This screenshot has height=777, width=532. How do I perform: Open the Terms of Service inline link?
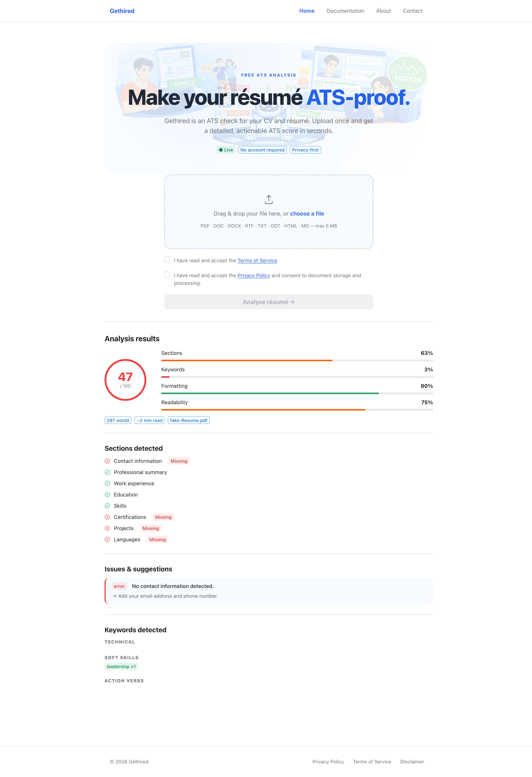tap(257, 260)
